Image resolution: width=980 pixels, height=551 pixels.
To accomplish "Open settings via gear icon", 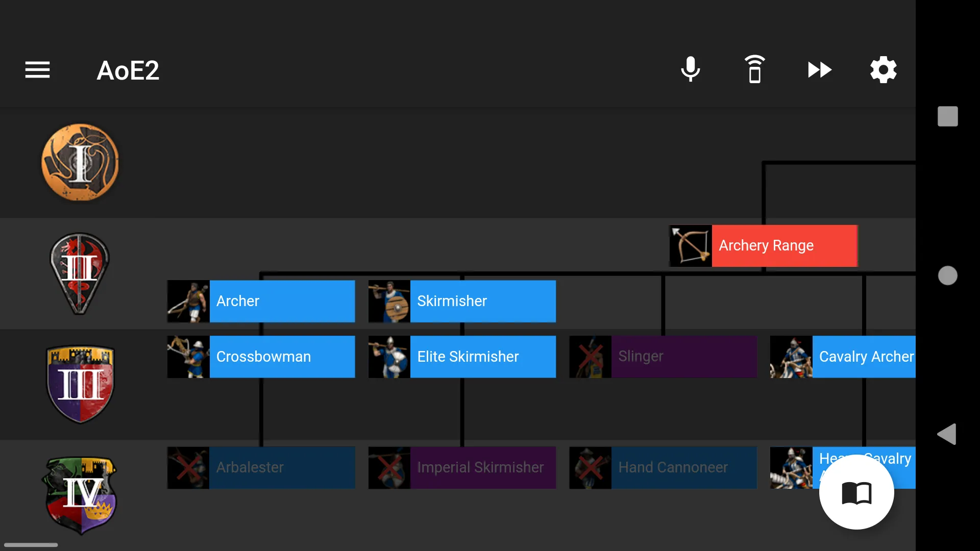I will pyautogui.click(x=883, y=69).
